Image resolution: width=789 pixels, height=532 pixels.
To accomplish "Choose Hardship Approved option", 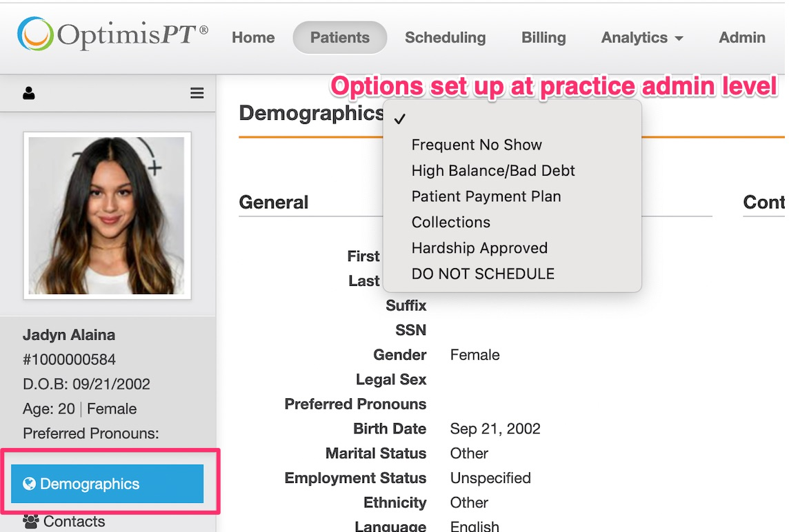I will [x=479, y=248].
